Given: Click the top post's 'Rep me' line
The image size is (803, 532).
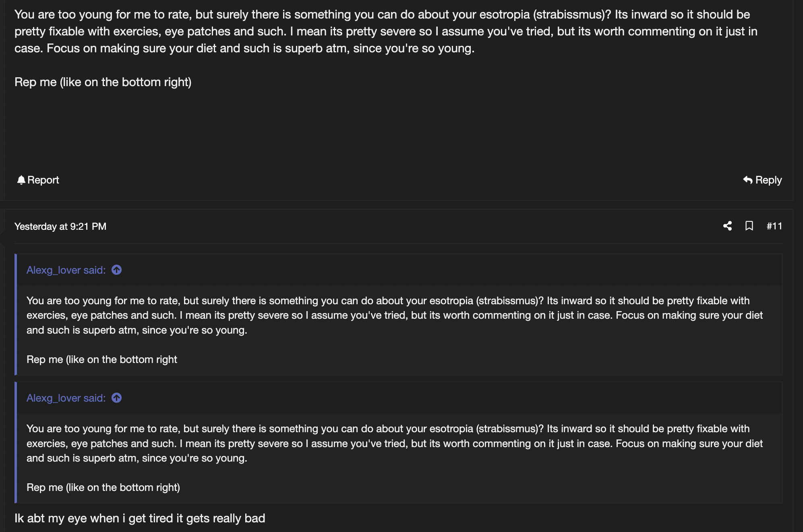Looking at the screenshot, I should (103, 82).
